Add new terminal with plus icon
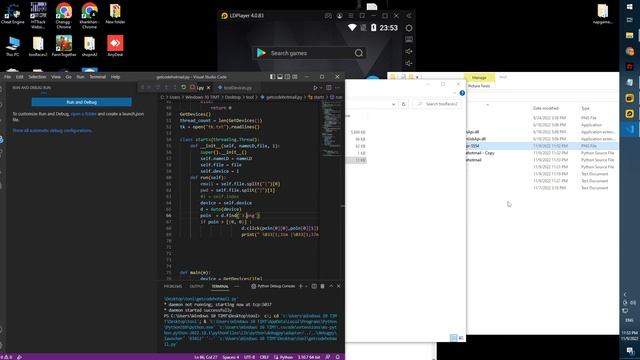 coord(301,286)
